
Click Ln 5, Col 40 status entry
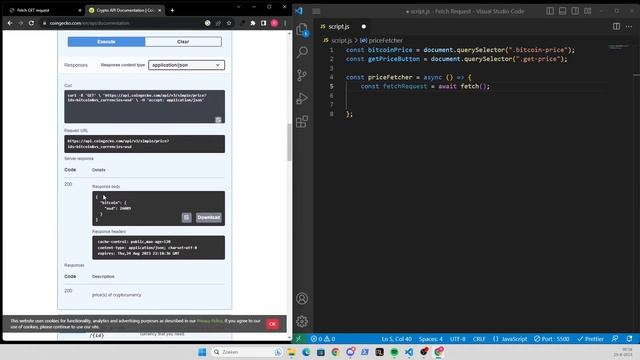click(396, 339)
